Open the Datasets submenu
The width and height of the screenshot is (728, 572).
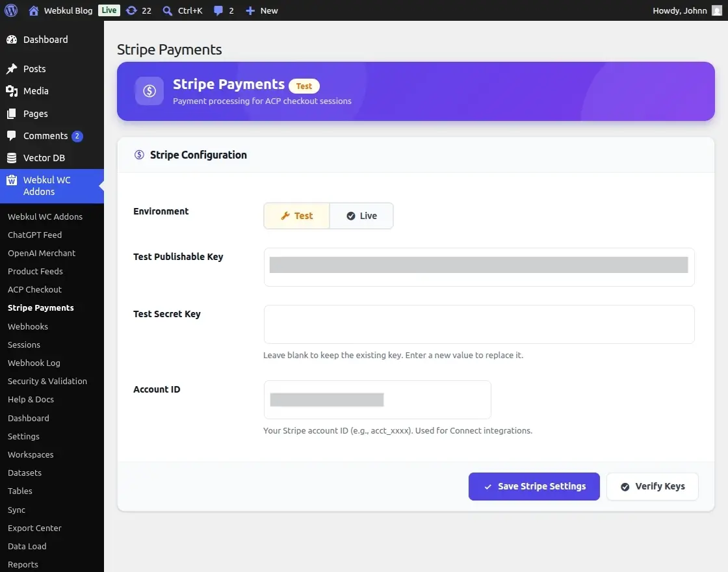pyautogui.click(x=25, y=473)
